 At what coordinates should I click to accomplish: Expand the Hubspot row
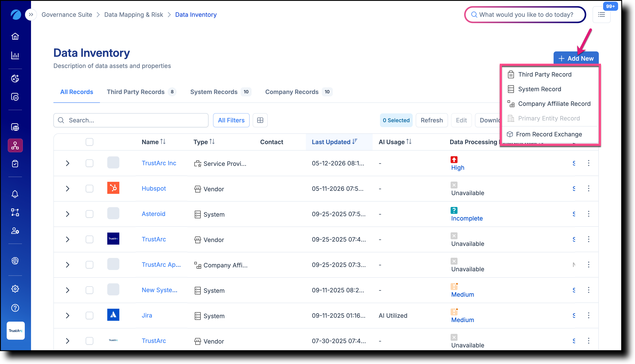67,188
